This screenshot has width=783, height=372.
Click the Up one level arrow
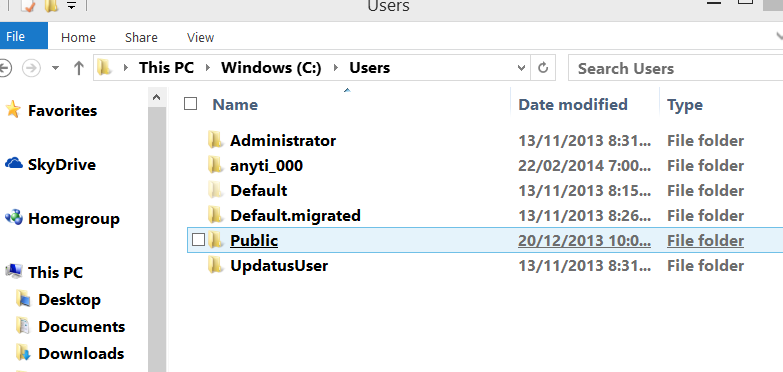[x=78, y=68]
